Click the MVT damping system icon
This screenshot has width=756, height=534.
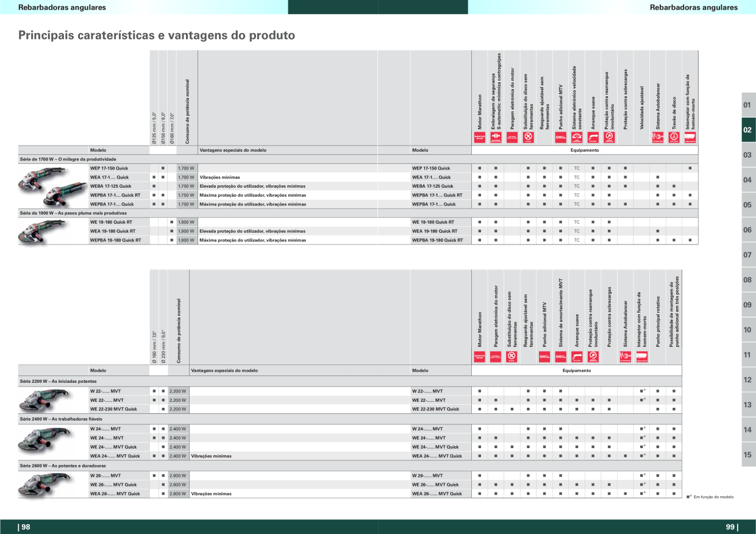560,357
